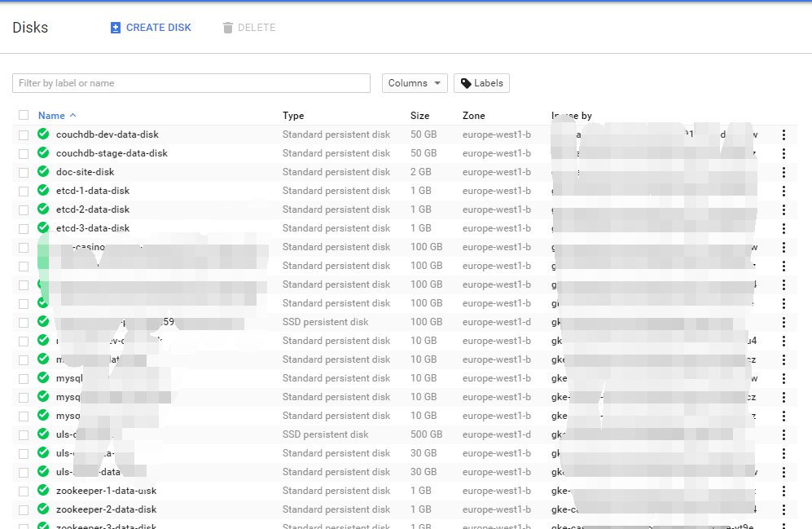812x529 pixels.
Task: Open actions menu for couchdb-stage-data-disk
Action: pos(783,152)
